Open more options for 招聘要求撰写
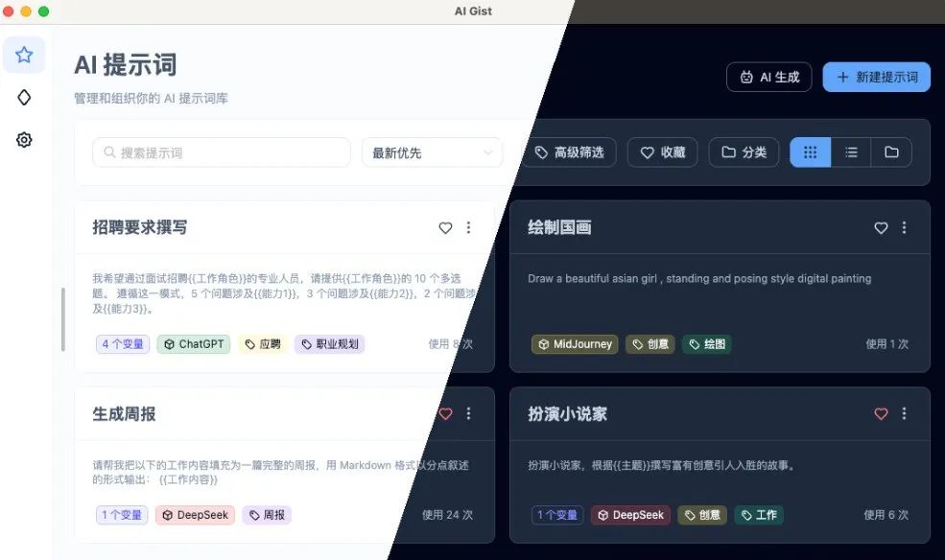 coord(468,227)
